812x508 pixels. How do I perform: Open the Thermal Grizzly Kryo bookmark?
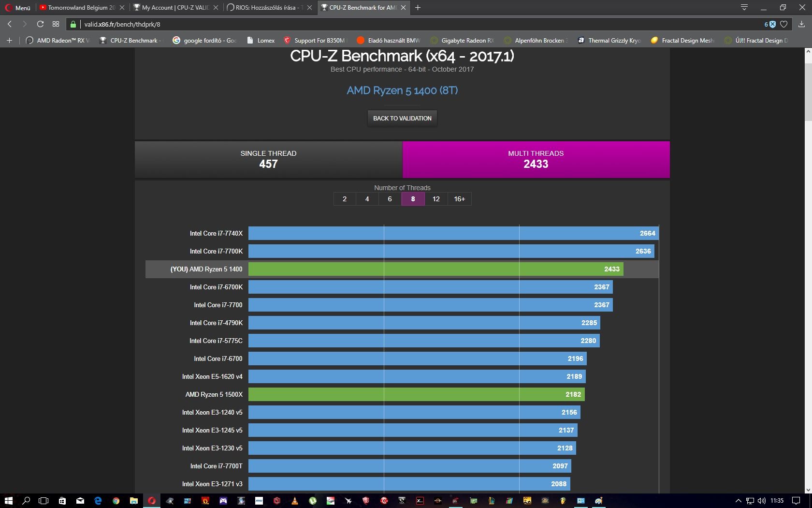[x=609, y=40]
